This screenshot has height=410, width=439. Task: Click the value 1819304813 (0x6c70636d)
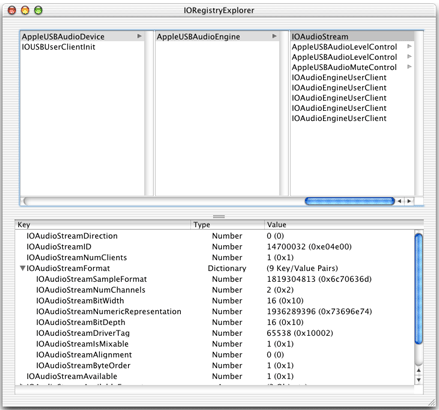pos(319,279)
